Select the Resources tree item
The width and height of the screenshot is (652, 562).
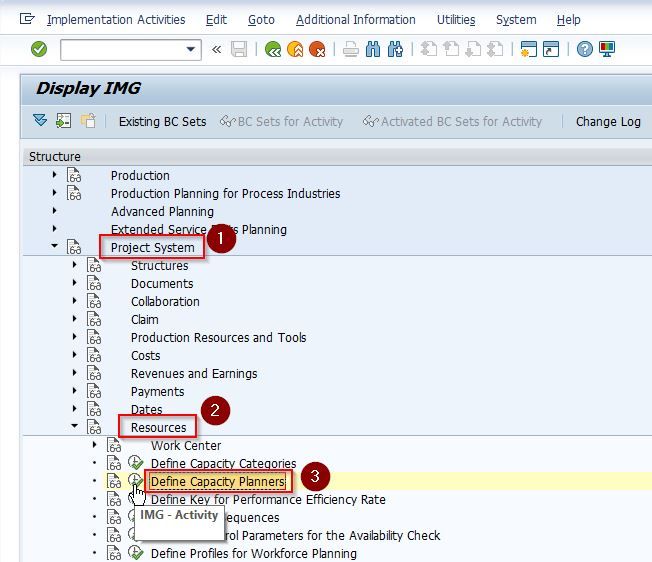[158, 428]
